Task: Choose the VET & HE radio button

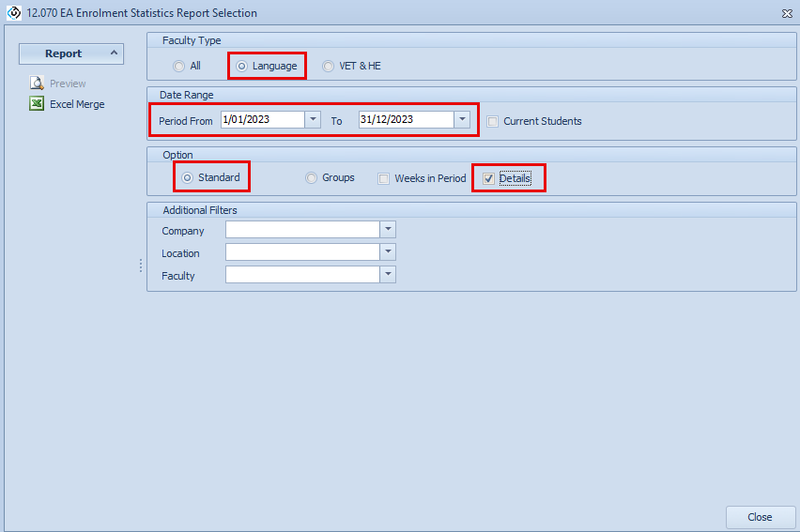Action: click(x=328, y=66)
